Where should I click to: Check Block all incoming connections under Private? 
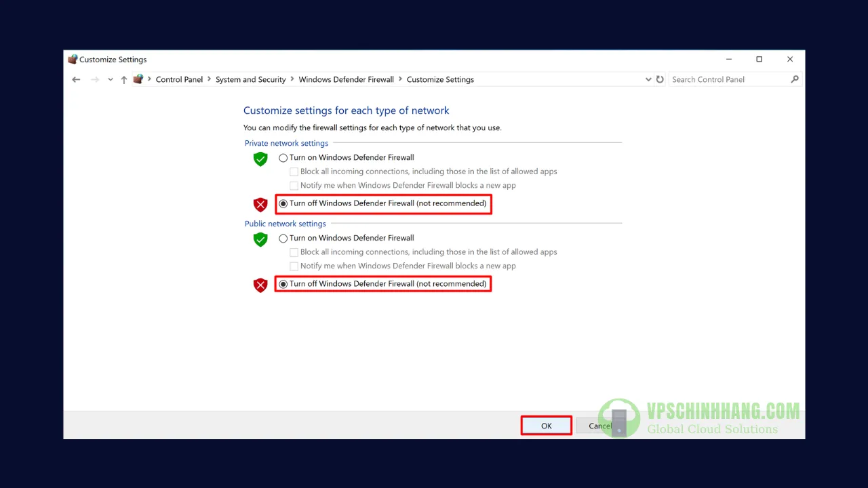[294, 172]
